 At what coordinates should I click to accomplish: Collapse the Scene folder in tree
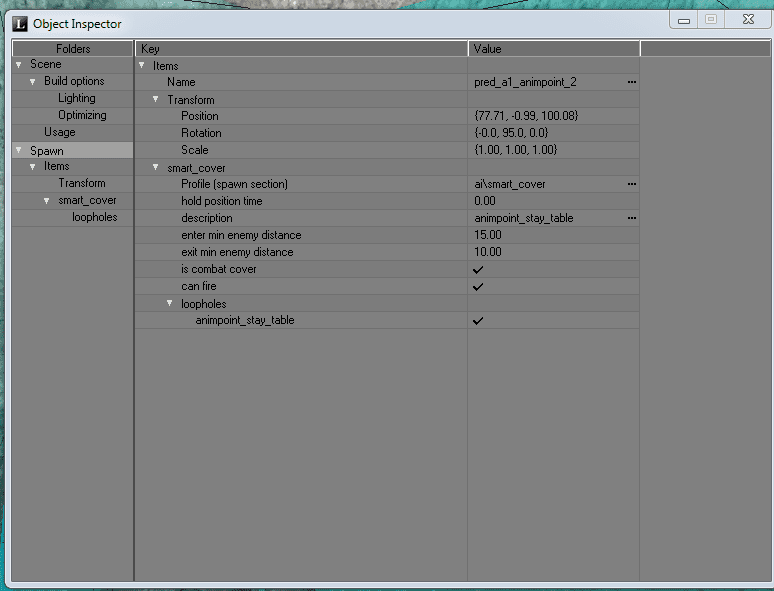[x=19, y=65]
